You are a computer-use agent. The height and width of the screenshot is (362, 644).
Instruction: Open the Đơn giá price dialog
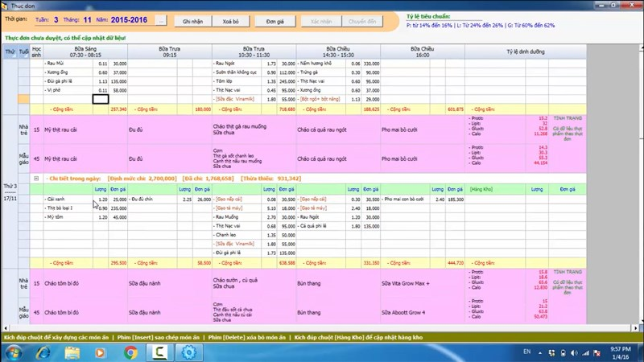point(275,22)
